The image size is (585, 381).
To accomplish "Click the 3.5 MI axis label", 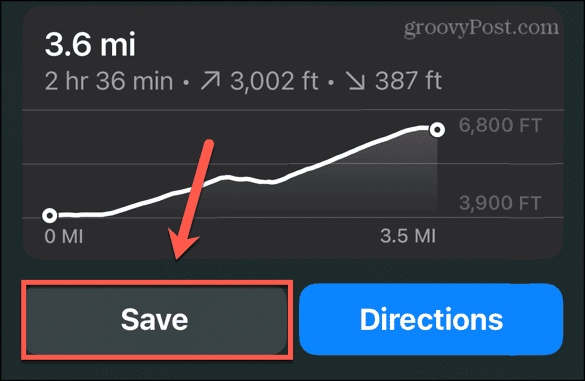I will pos(408,236).
